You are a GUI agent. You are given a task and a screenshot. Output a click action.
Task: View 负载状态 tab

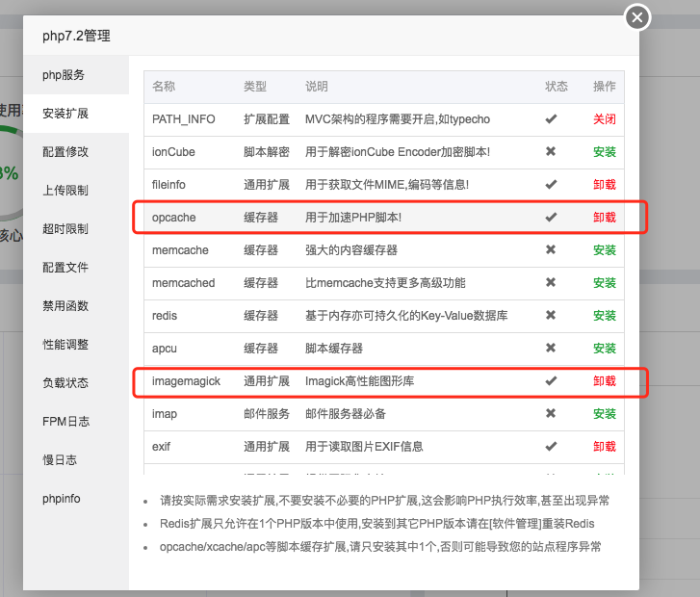(x=76, y=382)
